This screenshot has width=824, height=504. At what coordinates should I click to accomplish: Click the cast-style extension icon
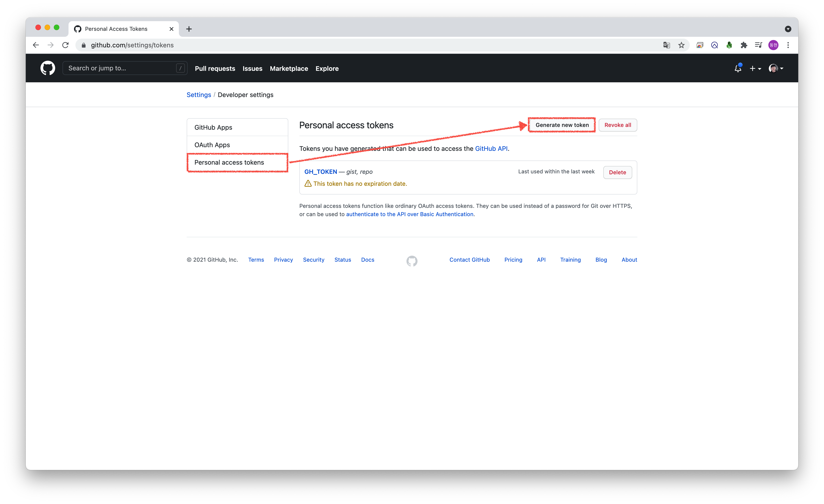click(x=700, y=45)
